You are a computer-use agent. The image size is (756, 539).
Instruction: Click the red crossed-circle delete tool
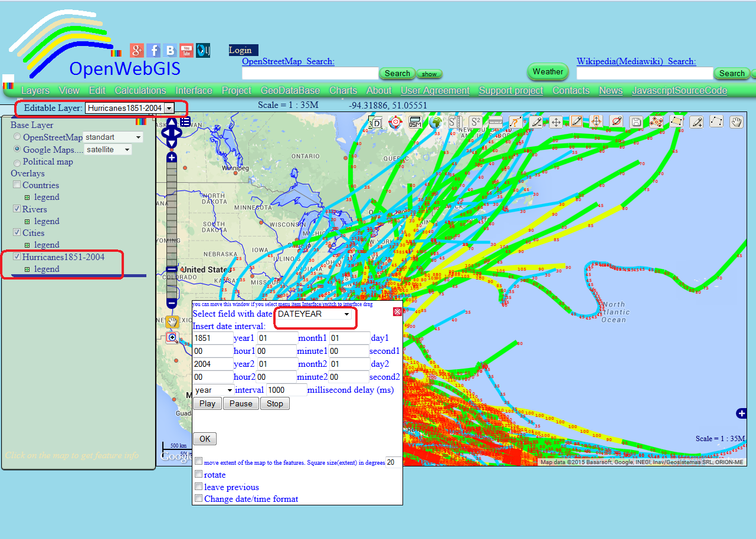[x=616, y=122]
